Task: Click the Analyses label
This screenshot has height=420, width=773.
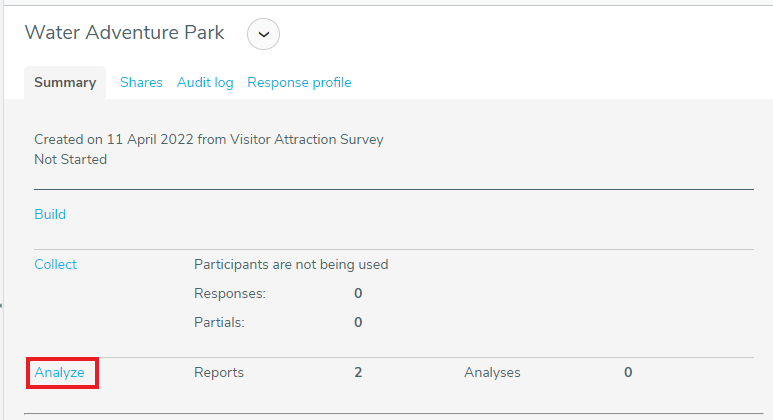Action: 492,372
